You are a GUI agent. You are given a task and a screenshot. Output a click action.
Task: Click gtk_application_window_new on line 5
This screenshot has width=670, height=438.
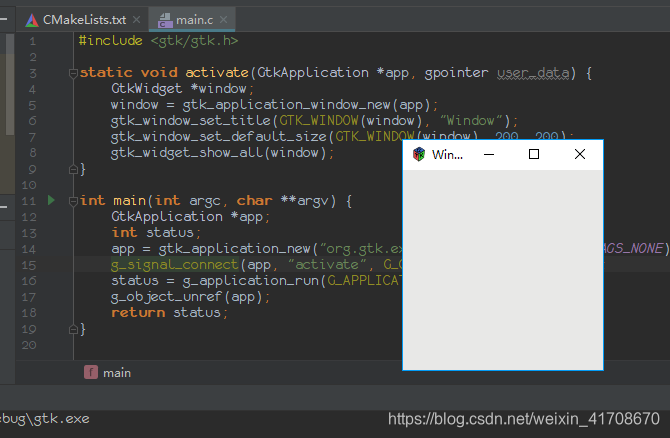[286, 105]
